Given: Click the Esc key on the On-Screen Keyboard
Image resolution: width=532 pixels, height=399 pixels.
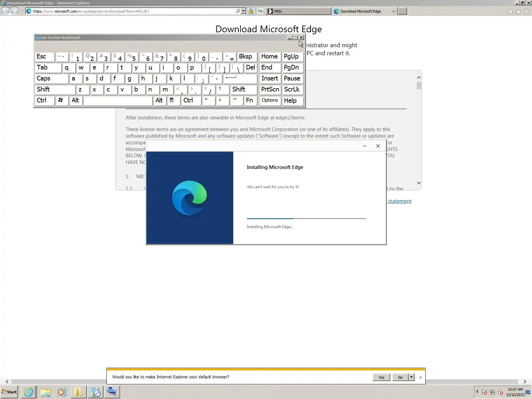Looking at the screenshot, I should (x=45, y=57).
